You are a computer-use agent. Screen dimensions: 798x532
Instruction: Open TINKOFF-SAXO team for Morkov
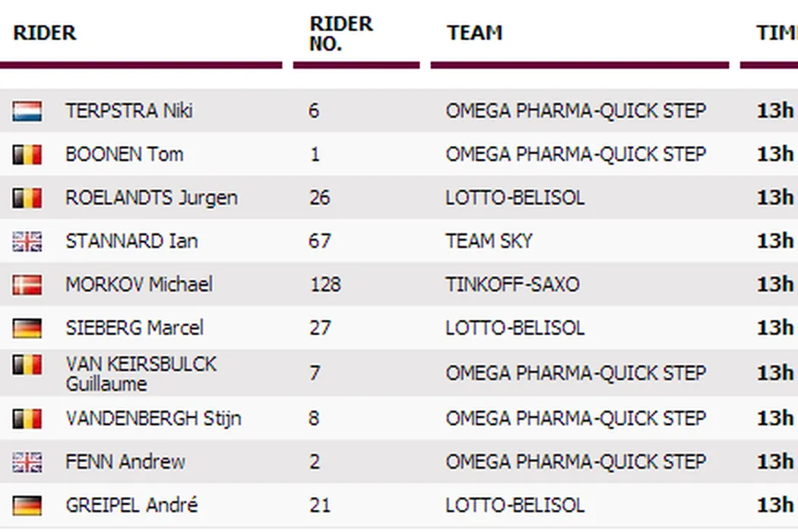tap(512, 284)
